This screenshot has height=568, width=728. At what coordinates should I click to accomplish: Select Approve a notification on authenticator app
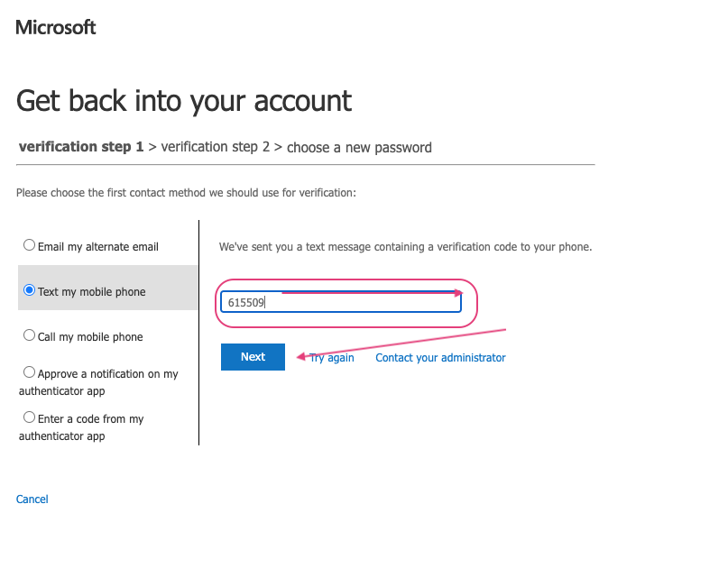click(x=29, y=372)
